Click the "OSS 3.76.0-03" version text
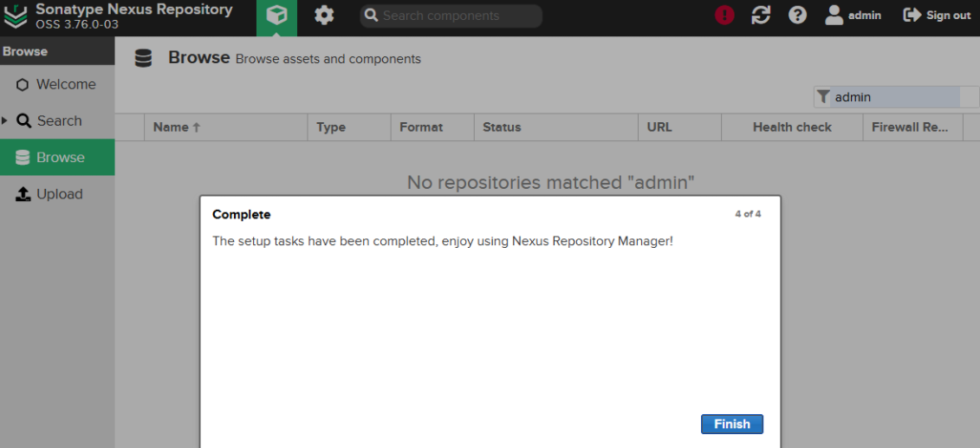Screen dimensions: 980x448 [77, 25]
